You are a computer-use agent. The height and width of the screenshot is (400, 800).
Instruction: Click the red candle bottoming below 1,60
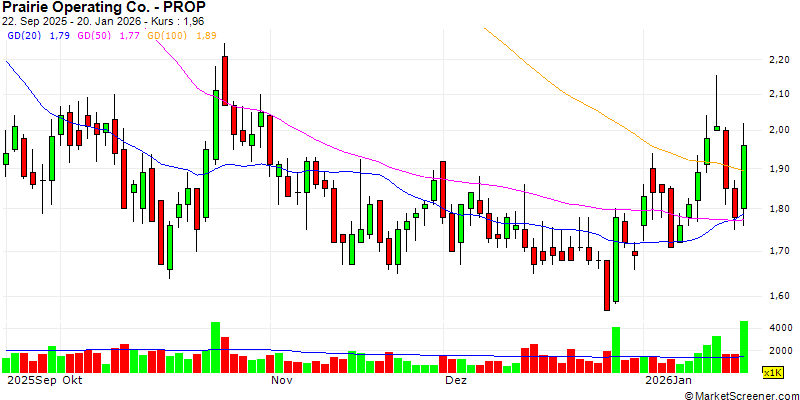pos(607,285)
